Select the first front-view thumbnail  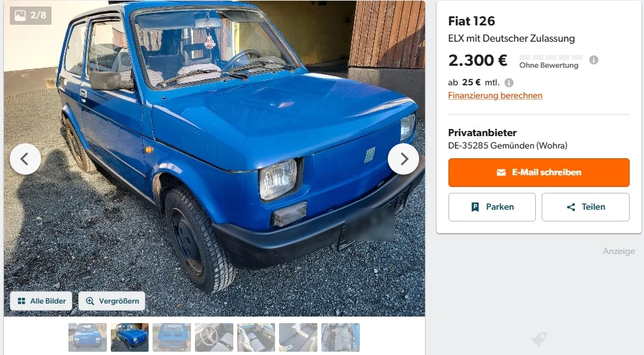click(x=87, y=337)
